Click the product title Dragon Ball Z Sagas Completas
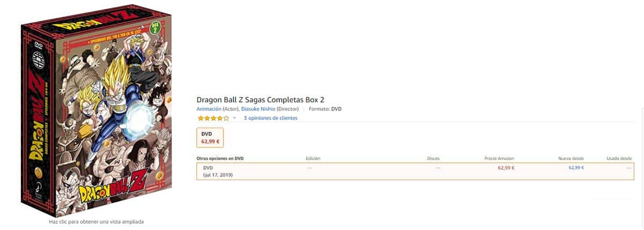The height and width of the screenshot is (230, 644). [x=260, y=100]
